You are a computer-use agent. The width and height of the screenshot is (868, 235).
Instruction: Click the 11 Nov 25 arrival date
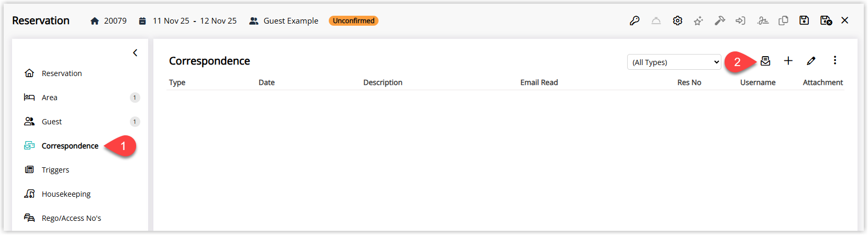(171, 21)
